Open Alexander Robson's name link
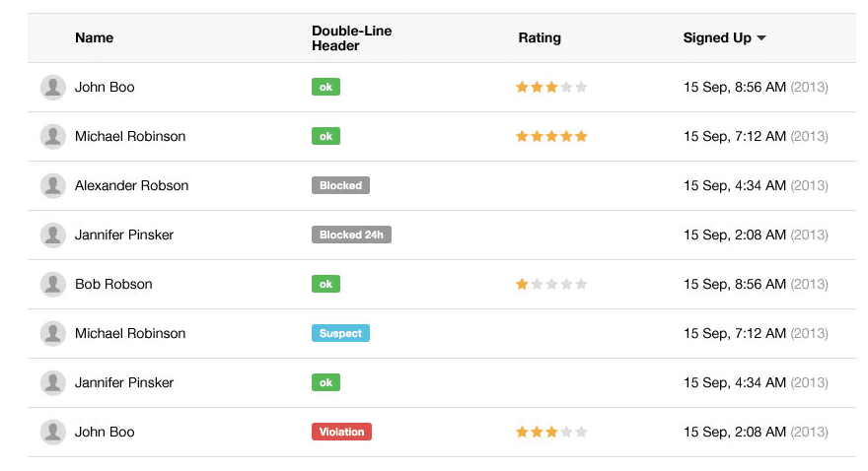 [x=131, y=185]
